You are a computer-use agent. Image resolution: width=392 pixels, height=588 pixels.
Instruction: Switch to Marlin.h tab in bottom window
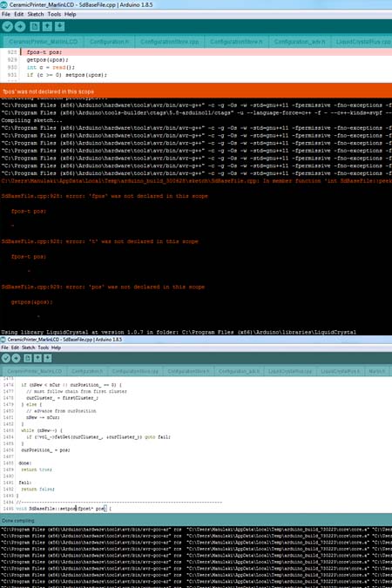[x=376, y=371]
